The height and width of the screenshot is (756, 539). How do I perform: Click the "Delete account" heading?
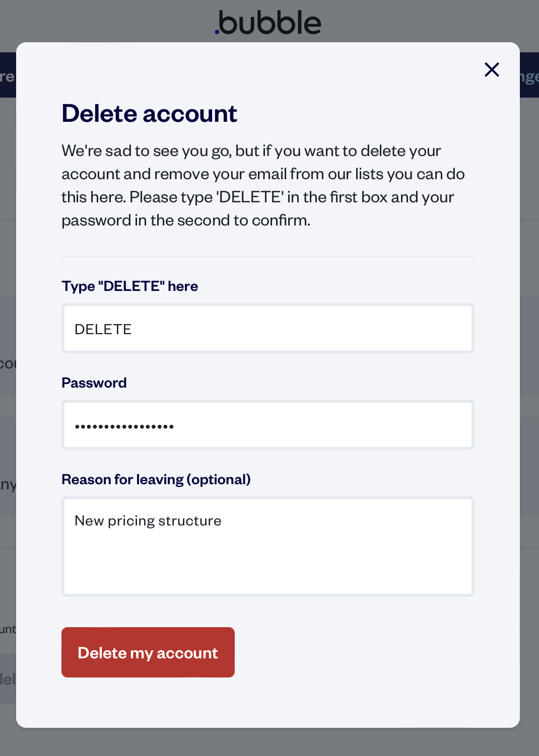149,114
